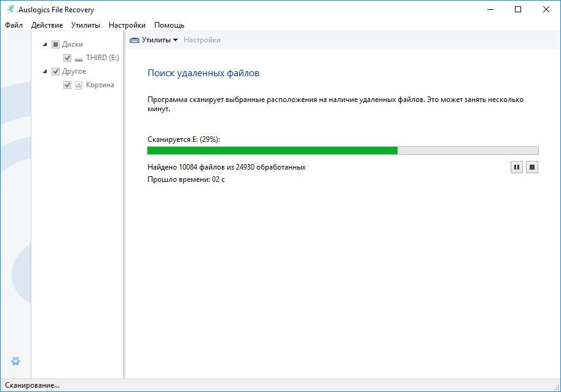This screenshot has height=392, width=561.
Task: Collapse the Диски tree node
Action: coord(45,44)
